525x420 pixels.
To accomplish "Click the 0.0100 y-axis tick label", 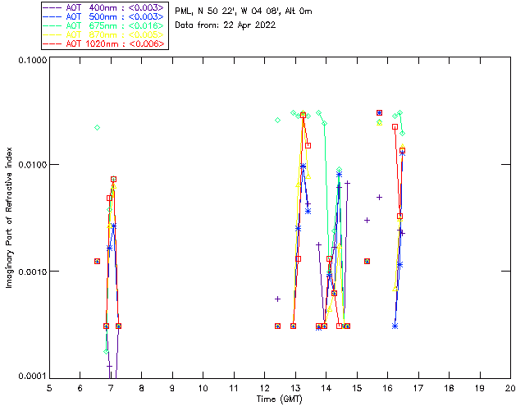I will [33, 164].
